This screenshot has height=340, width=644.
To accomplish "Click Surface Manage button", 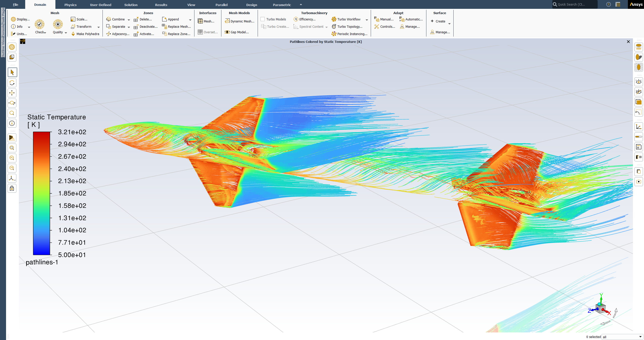I will (440, 32).
